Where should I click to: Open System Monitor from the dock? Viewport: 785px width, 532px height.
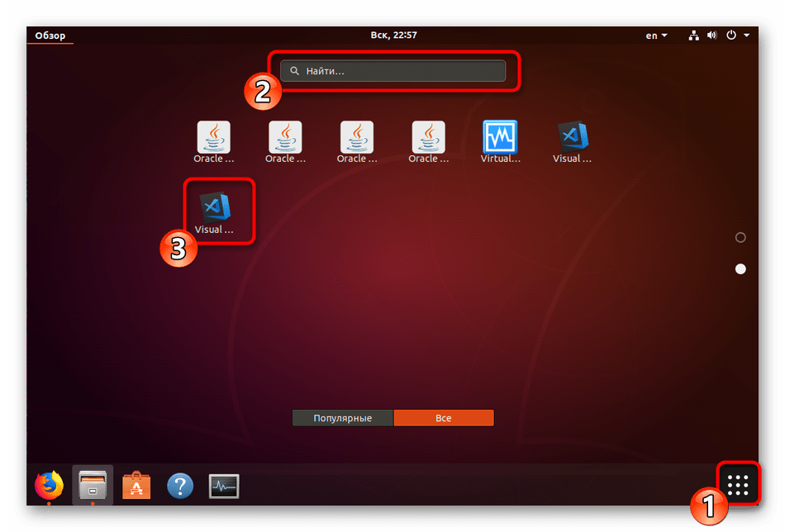(223, 485)
